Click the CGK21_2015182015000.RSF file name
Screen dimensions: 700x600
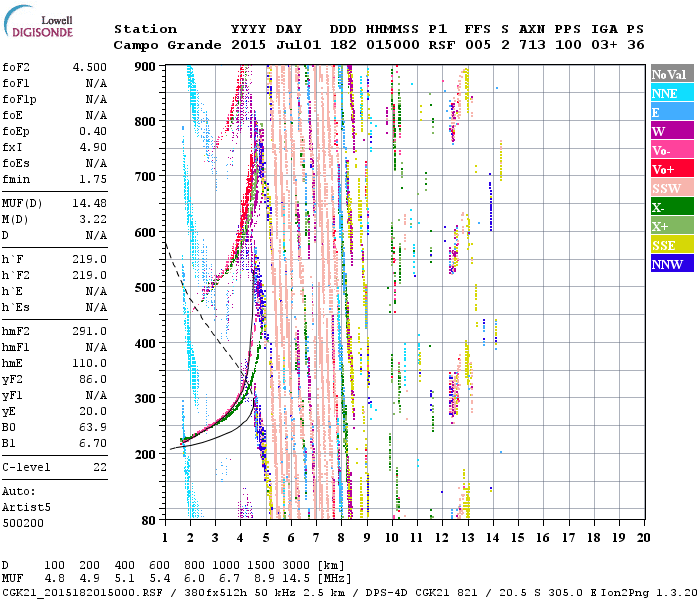[x=82, y=593]
